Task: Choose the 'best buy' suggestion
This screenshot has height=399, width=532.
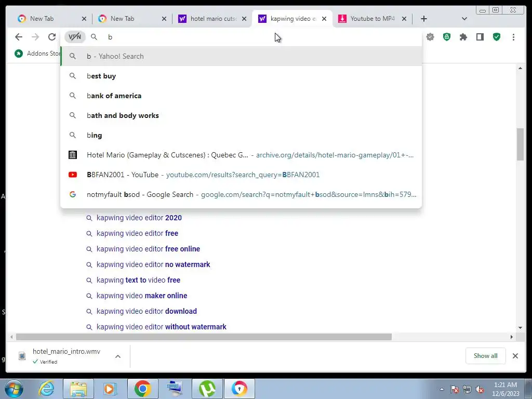Action: click(241, 76)
